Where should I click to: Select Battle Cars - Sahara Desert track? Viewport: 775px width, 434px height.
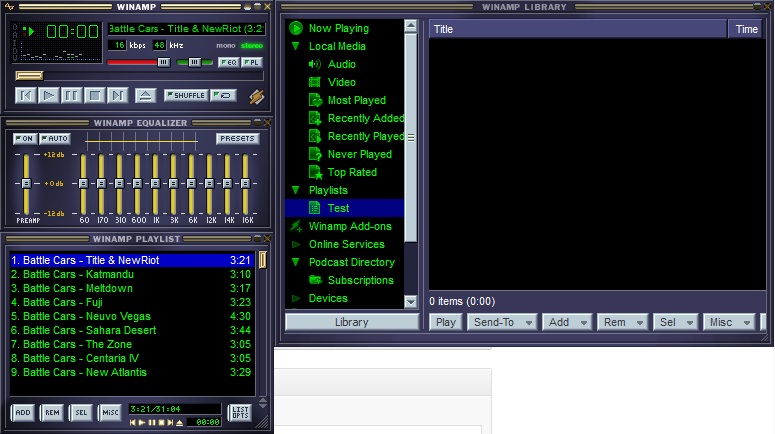point(131,330)
